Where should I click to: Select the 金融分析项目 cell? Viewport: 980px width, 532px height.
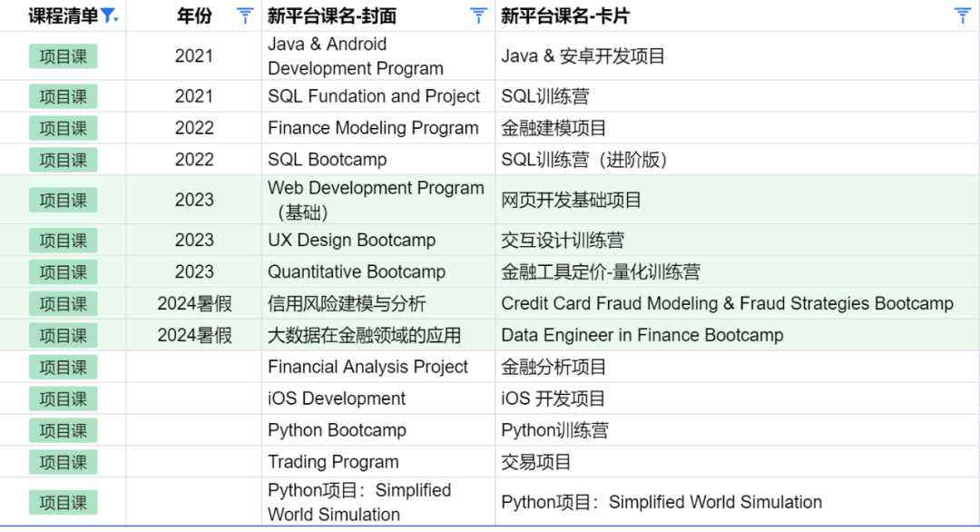738,367
